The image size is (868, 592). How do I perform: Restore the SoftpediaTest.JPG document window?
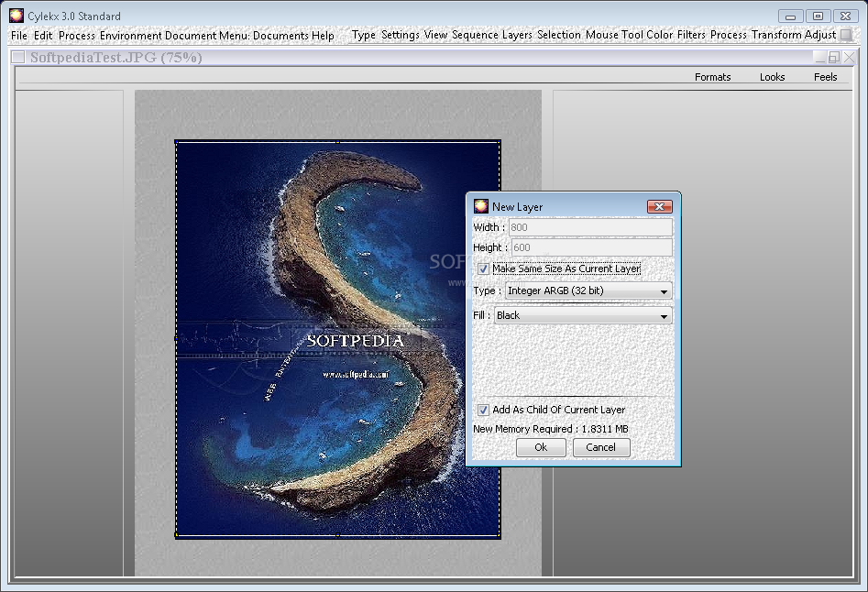coord(834,58)
